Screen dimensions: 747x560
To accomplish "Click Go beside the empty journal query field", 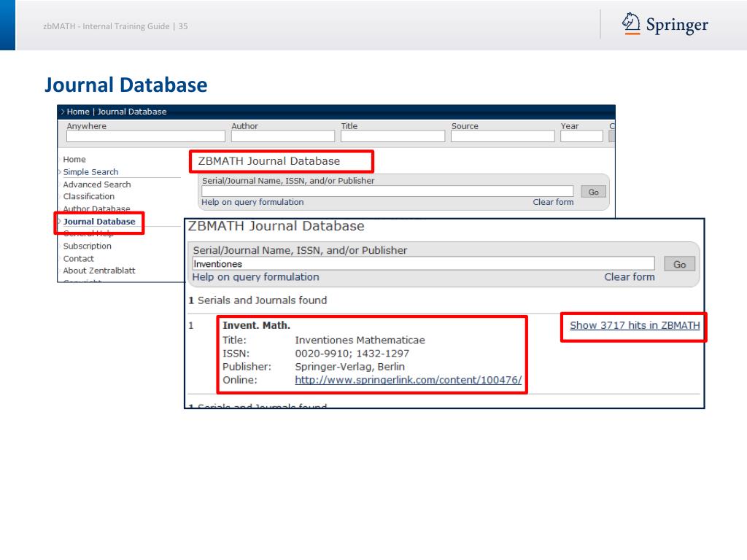I will [594, 192].
